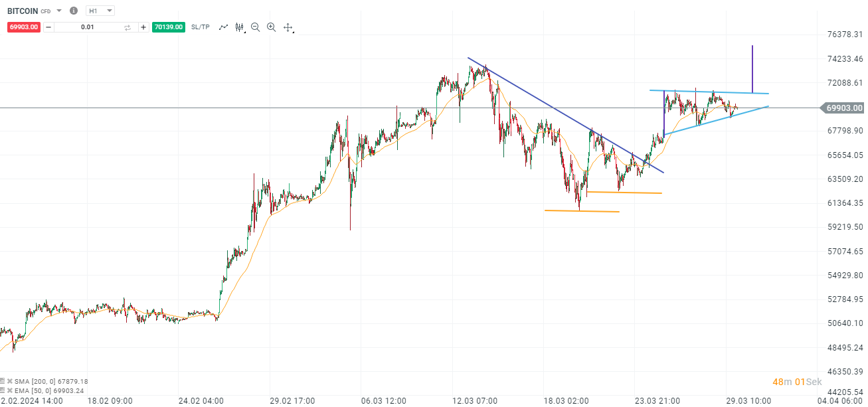Click the candlestick chart type icon
The width and height of the screenshot is (868, 407).
(238, 27)
